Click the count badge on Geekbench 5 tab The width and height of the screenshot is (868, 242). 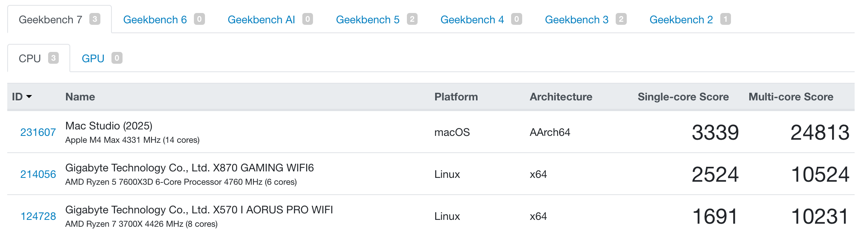[412, 19]
